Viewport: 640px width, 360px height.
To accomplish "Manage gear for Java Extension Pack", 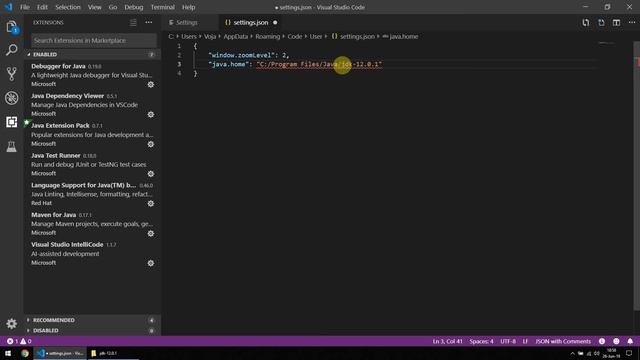I will pos(151,144).
